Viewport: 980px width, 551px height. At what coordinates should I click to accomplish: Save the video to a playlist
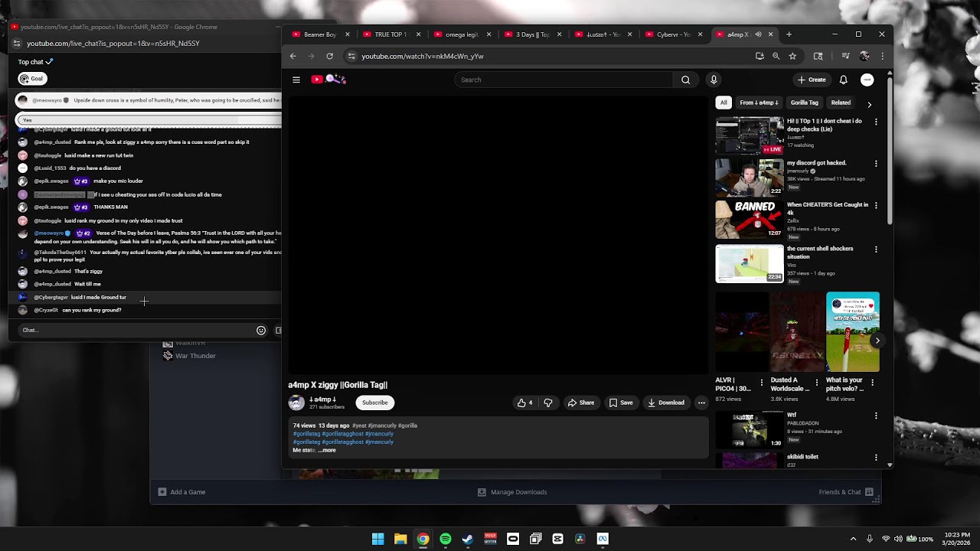coord(621,403)
